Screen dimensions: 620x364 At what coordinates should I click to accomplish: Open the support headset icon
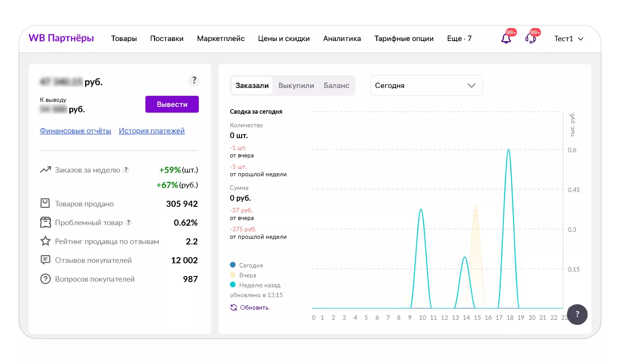(531, 38)
